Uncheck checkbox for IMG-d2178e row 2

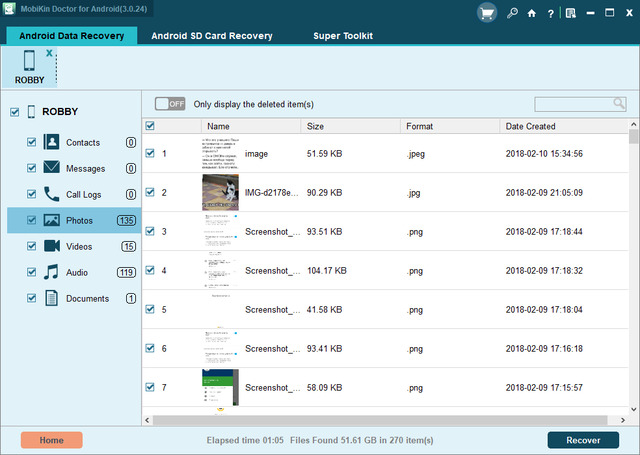(x=150, y=192)
